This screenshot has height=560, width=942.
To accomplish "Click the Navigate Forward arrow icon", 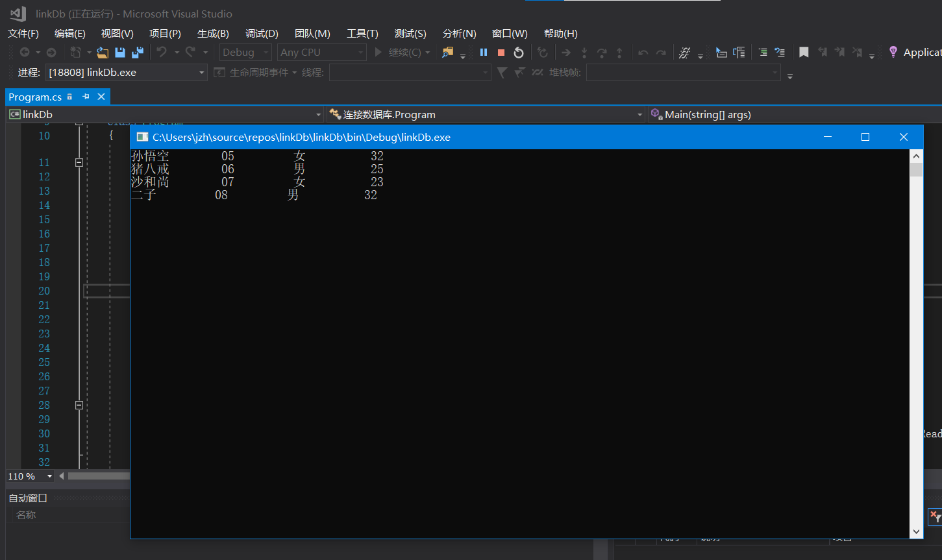I will point(51,53).
